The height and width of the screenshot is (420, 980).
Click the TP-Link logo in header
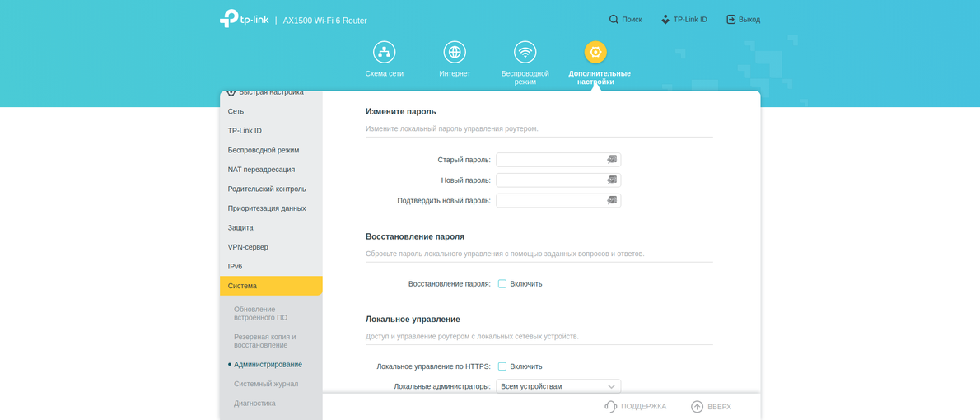244,19
